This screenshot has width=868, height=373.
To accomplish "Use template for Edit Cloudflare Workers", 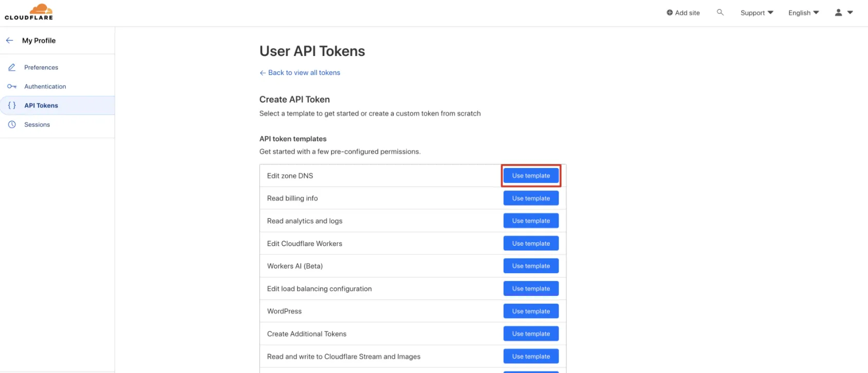I will [x=531, y=244].
